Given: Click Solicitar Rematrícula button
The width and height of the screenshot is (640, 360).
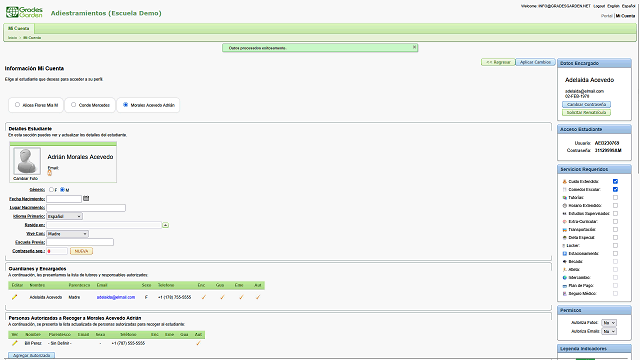Looking at the screenshot, I should (586, 113).
